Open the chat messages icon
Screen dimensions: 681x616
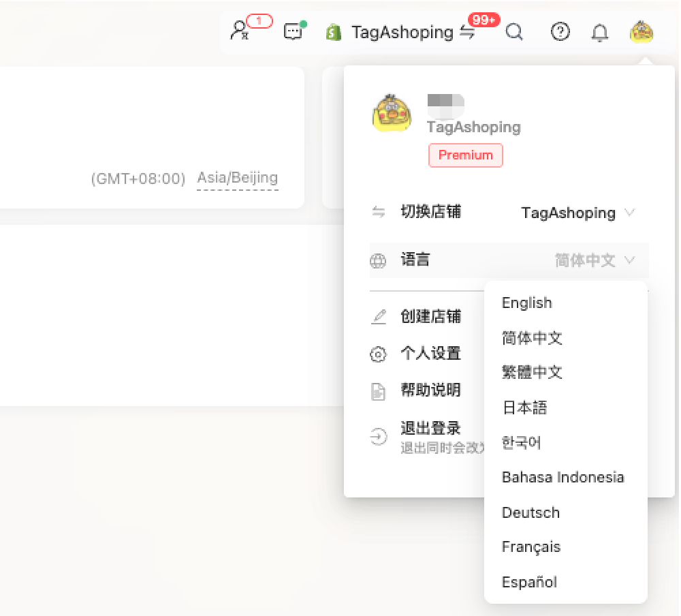pos(294,31)
